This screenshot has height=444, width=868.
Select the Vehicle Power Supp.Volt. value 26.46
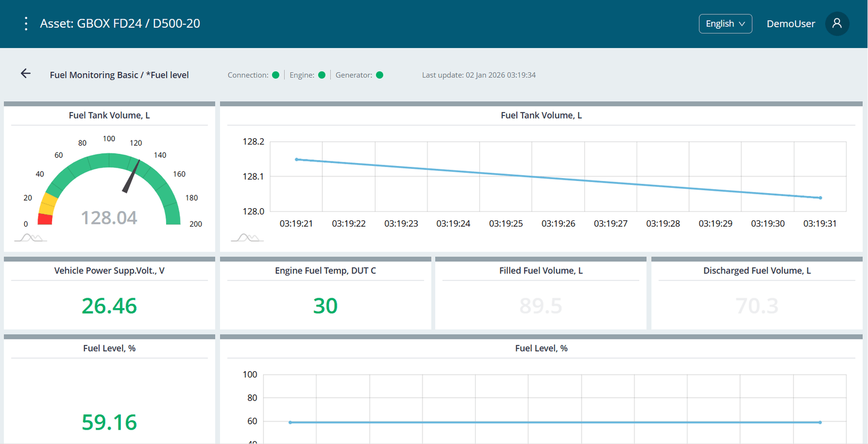coord(109,305)
